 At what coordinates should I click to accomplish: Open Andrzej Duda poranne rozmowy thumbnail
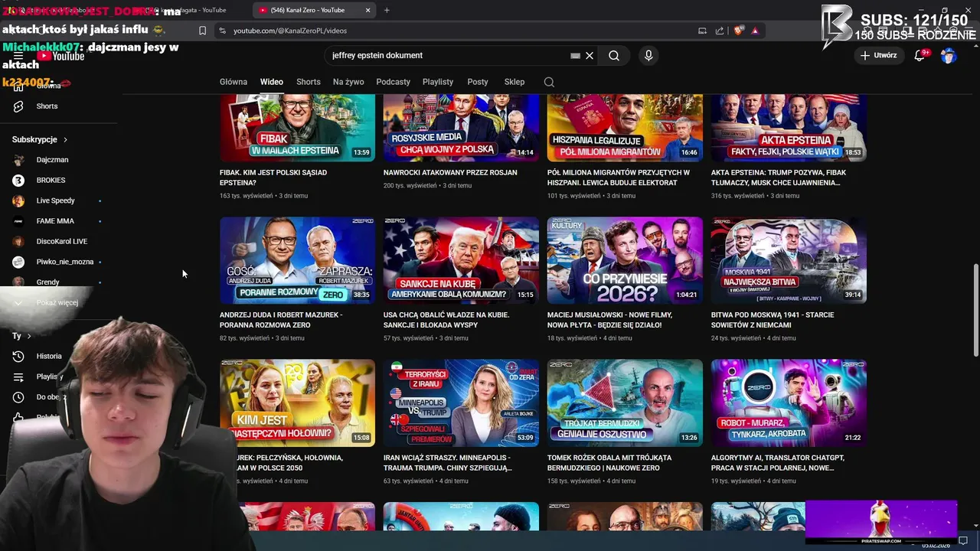297,260
